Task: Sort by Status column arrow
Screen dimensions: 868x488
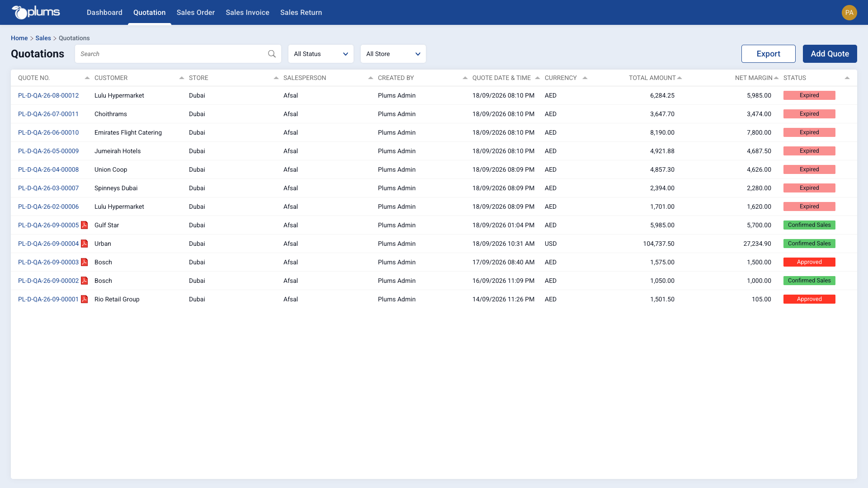Action: pyautogui.click(x=847, y=78)
